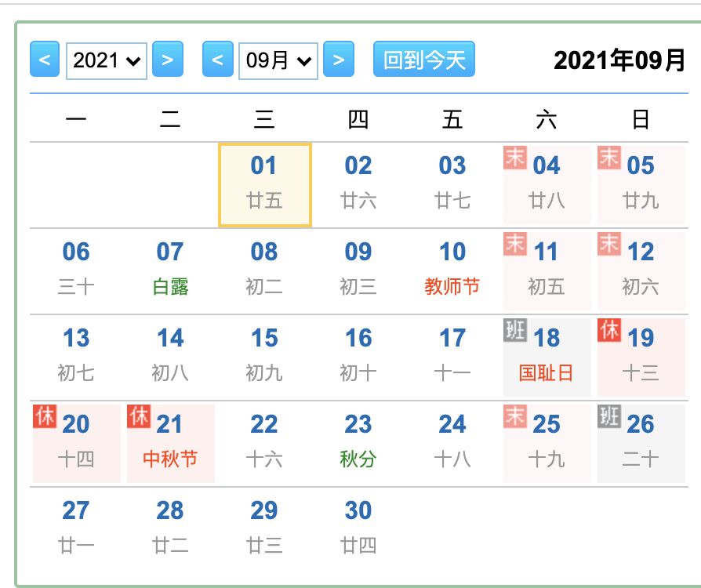Screen dimensions: 701x588
Task: Select weekend date 04 廿八
Action: (x=547, y=185)
